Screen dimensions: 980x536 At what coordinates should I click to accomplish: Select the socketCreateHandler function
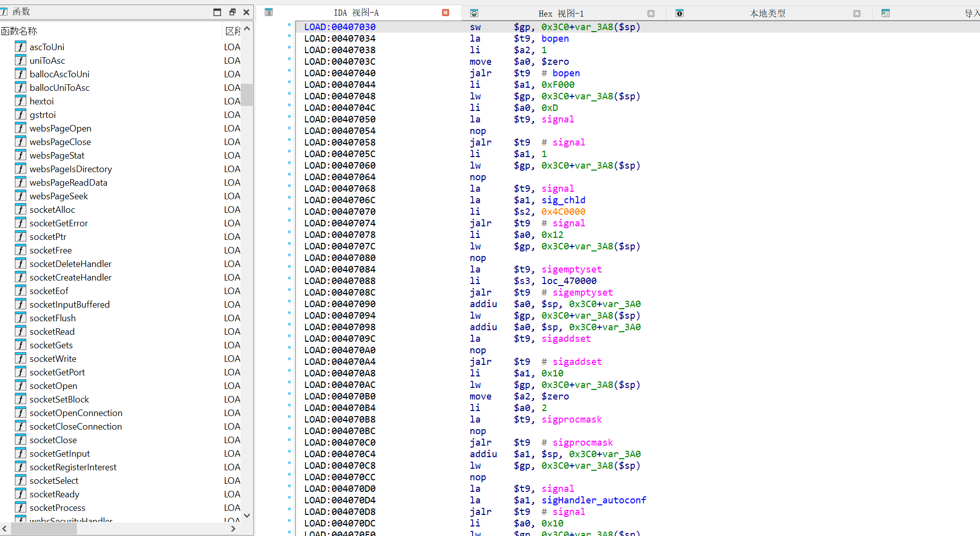tap(70, 277)
